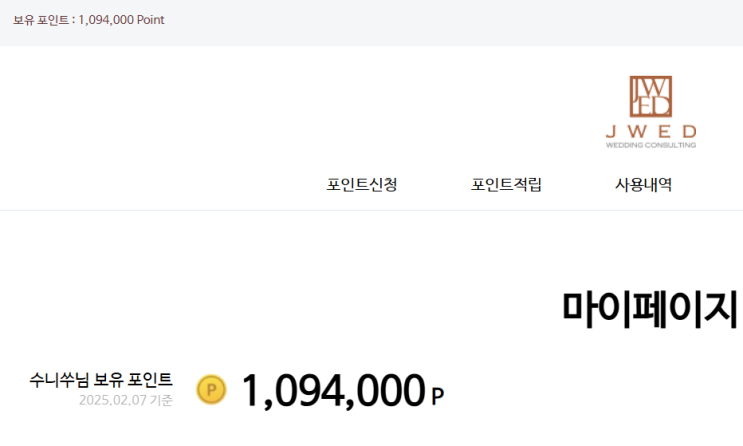Click the 기준 word beside the date
This screenshot has height=446, width=743.
(x=160, y=401)
